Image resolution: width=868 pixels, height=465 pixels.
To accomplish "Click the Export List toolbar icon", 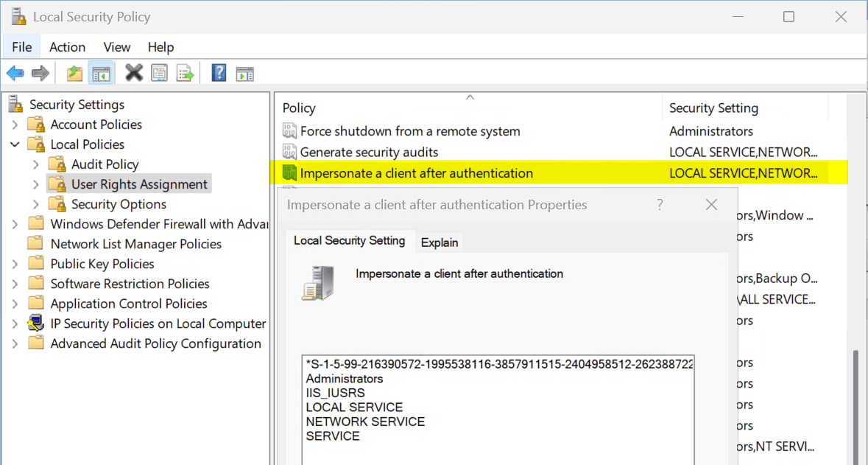I will (x=185, y=73).
